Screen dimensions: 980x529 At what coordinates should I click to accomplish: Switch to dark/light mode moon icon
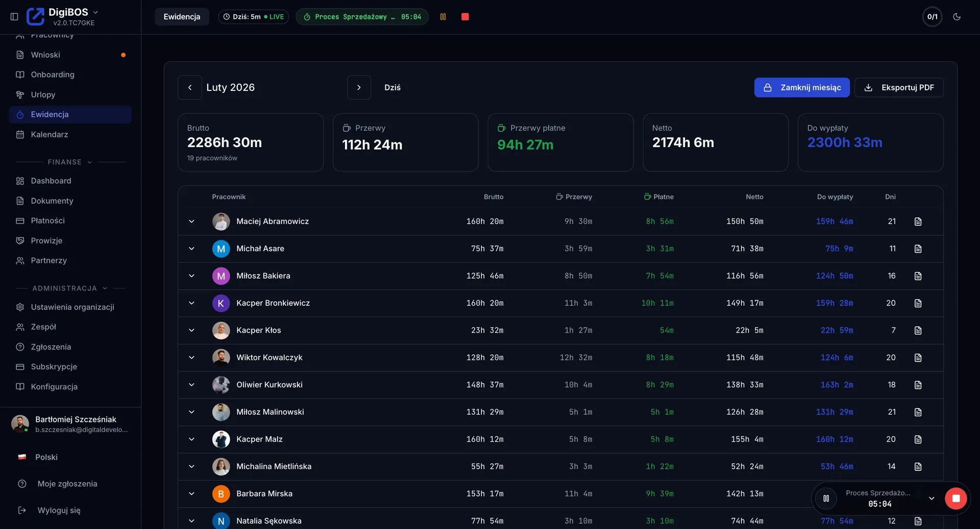click(957, 17)
